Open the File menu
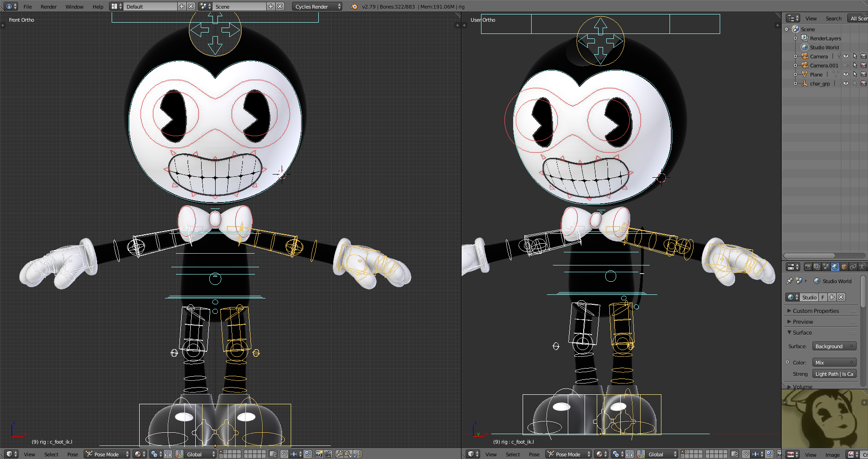This screenshot has height=459, width=868. tap(28, 7)
